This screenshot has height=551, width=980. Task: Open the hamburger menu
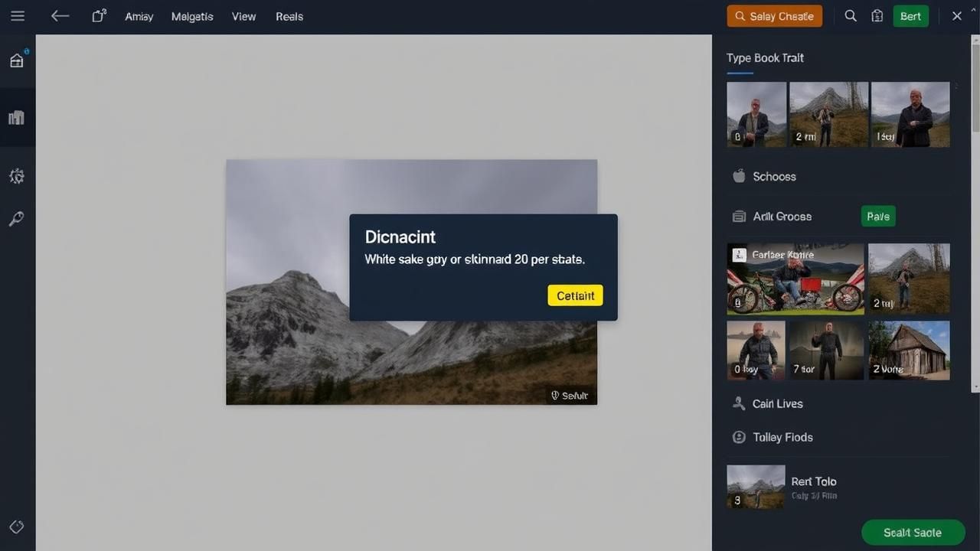(17, 16)
